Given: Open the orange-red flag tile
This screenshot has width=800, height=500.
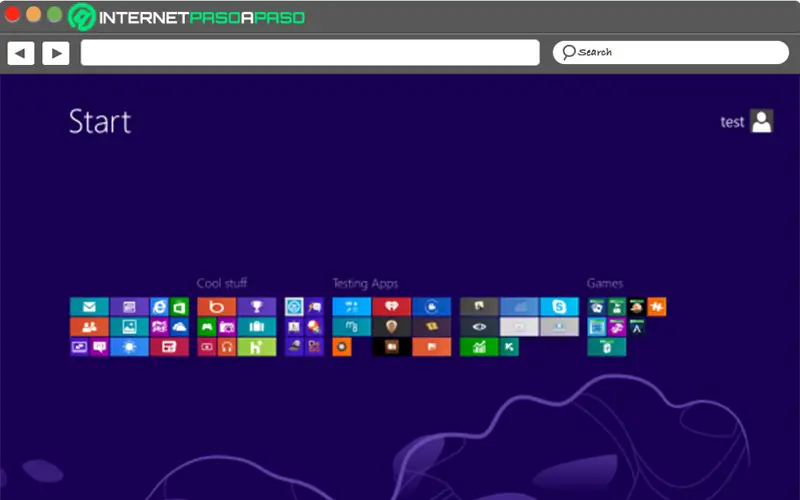Looking at the screenshot, I should click(x=432, y=347).
